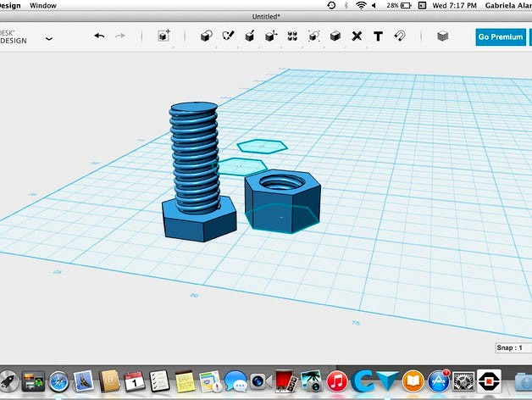Click the Go Premium button
Viewport: 532px width, 400px height.
[500, 36]
